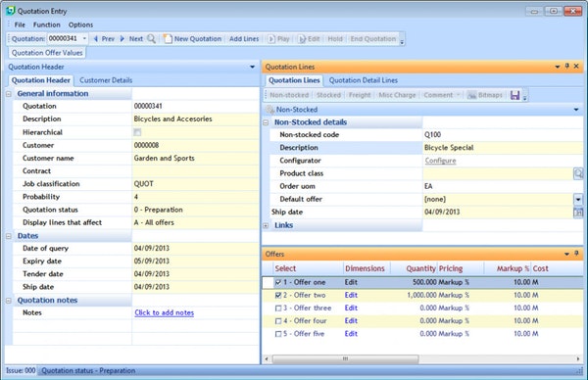
Task: Click the Edit toolbar icon
Action: point(302,39)
